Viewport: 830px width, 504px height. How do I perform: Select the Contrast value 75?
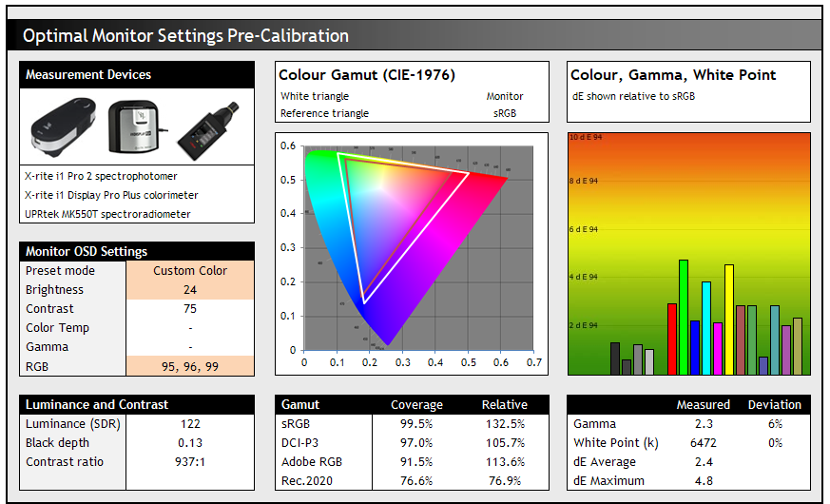tap(190, 309)
